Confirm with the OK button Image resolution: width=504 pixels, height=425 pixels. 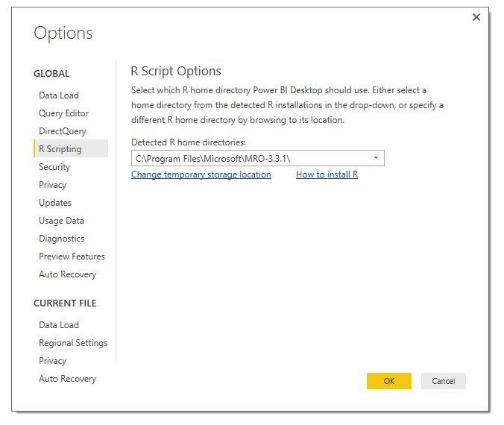click(389, 381)
